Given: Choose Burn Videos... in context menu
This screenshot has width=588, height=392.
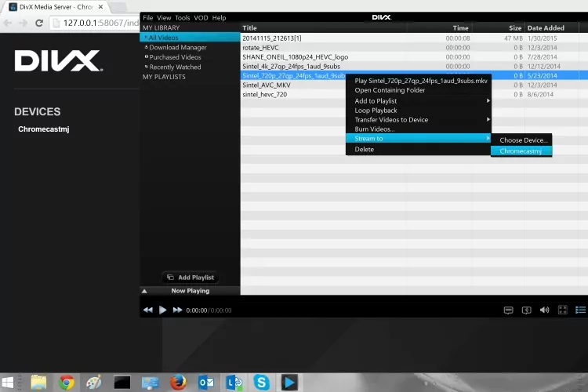Looking at the screenshot, I should point(418,129).
